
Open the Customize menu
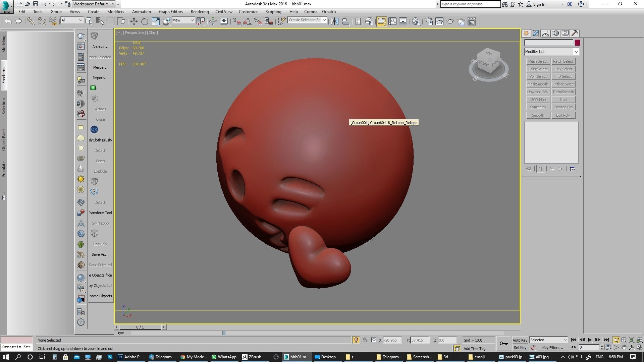248,11
